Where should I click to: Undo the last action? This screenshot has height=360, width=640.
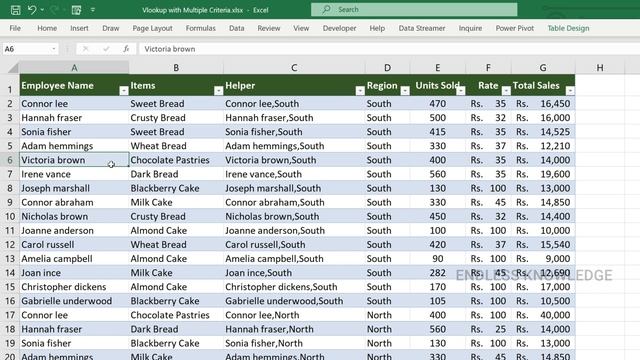tap(32, 10)
